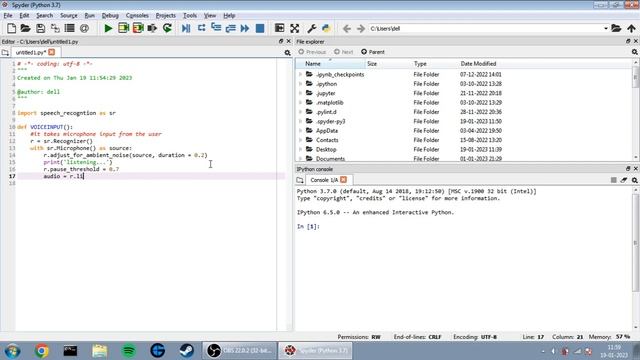Go back with left arrow
The height and width of the screenshot is (360, 640).
pyautogui.click(x=347, y=29)
